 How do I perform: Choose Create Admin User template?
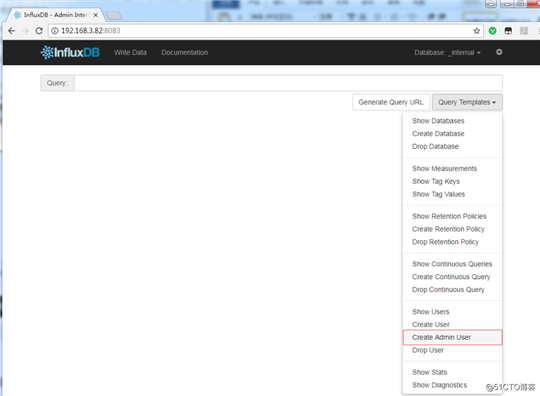point(453,337)
